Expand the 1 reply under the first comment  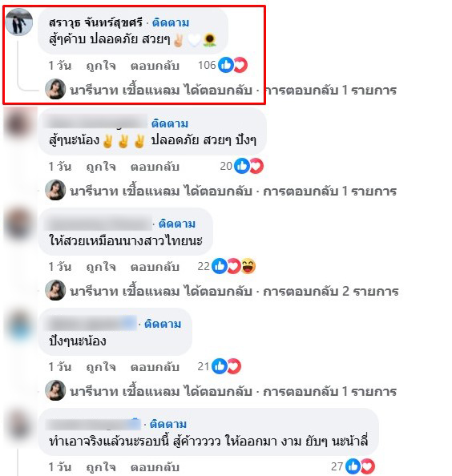(x=233, y=91)
